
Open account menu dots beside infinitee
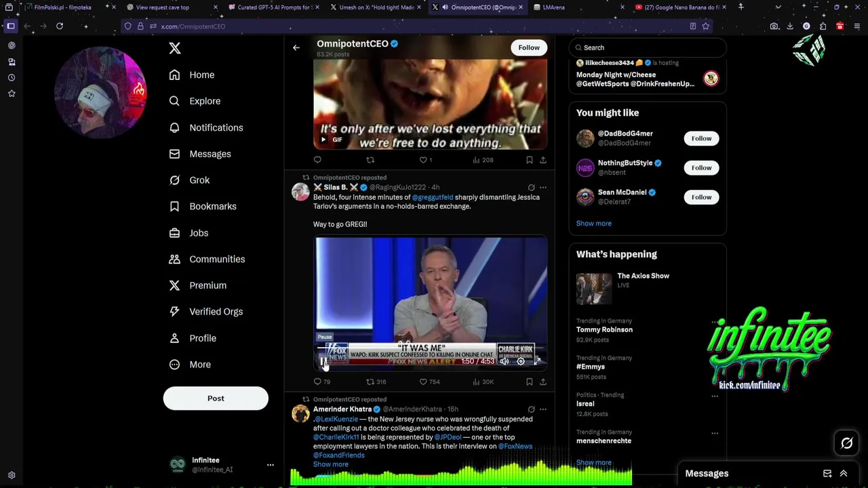[x=270, y=464]
